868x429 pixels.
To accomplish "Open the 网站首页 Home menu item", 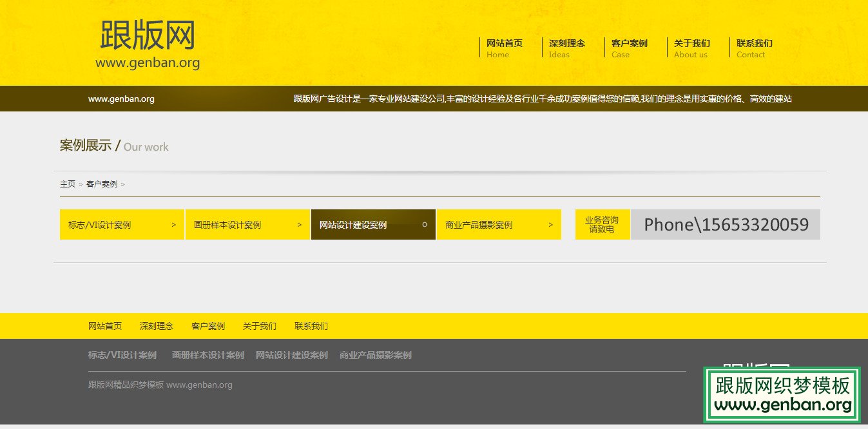I will point(505,48).
